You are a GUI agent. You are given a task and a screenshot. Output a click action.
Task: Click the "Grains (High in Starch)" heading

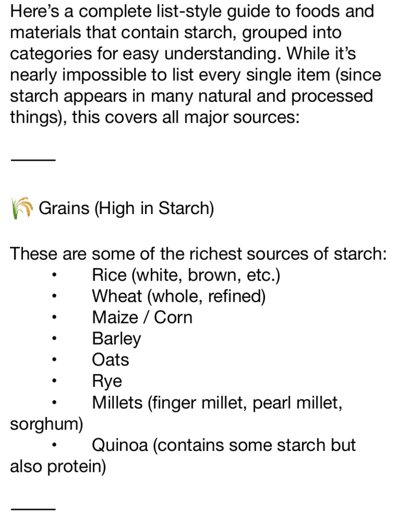tap(126, 208)
